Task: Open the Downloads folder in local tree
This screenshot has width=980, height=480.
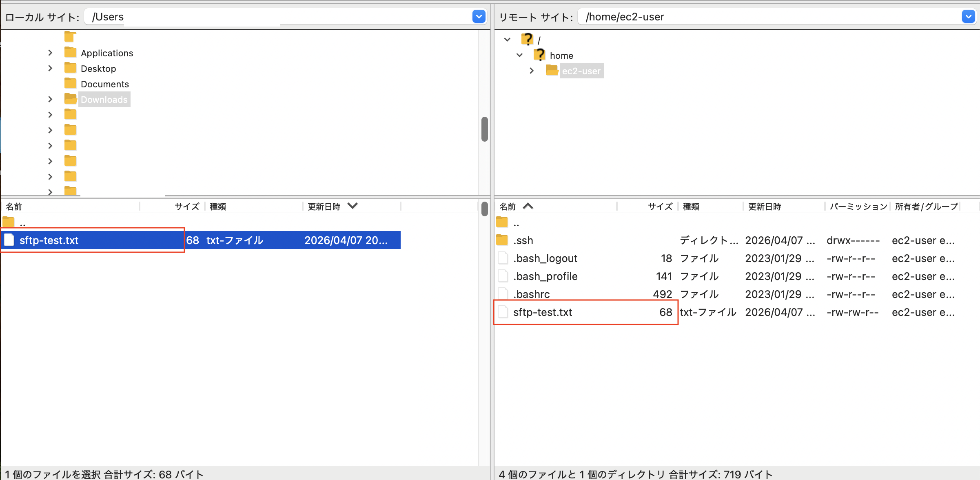Action: [104, 99]
